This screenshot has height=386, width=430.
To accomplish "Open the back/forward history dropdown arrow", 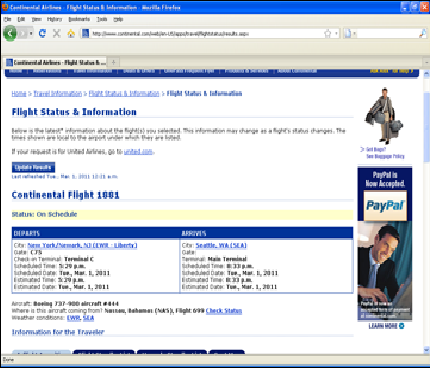I will (x=31, y=33).
